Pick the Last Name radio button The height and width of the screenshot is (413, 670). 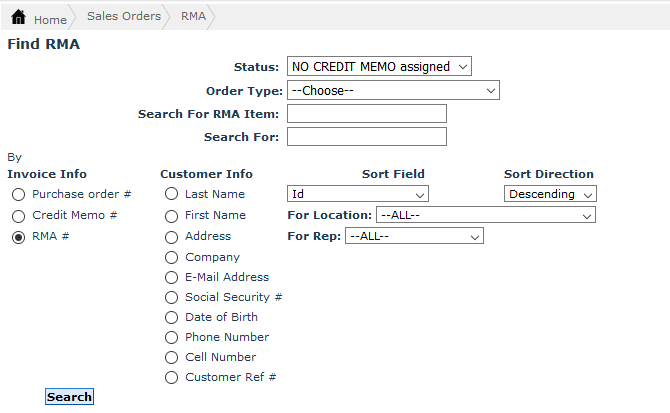click(x=172, y=194)
